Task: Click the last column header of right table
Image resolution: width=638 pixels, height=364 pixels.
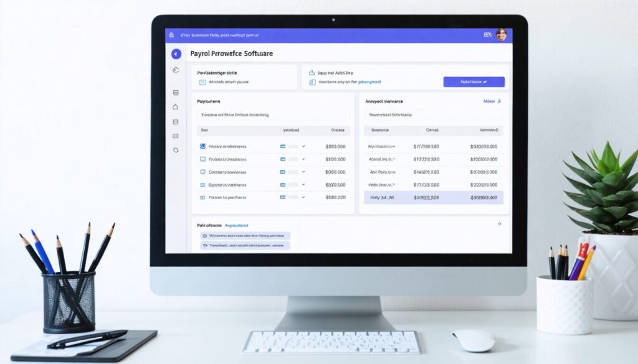Action: click(488, 131)
